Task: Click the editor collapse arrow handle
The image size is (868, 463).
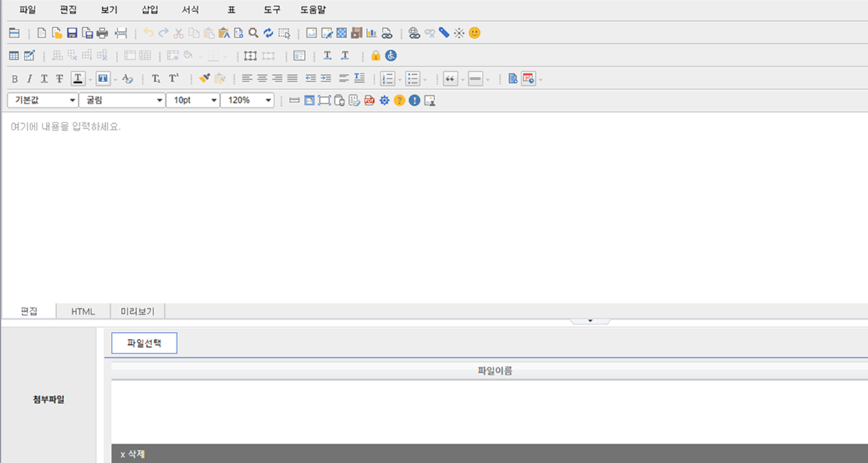Action: pyautogui.click(x=590, y=321)
